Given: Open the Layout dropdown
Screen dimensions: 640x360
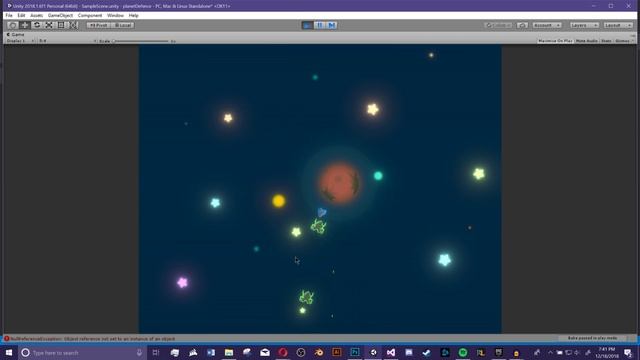Looking at the screenshot, I should click(618, 25).
